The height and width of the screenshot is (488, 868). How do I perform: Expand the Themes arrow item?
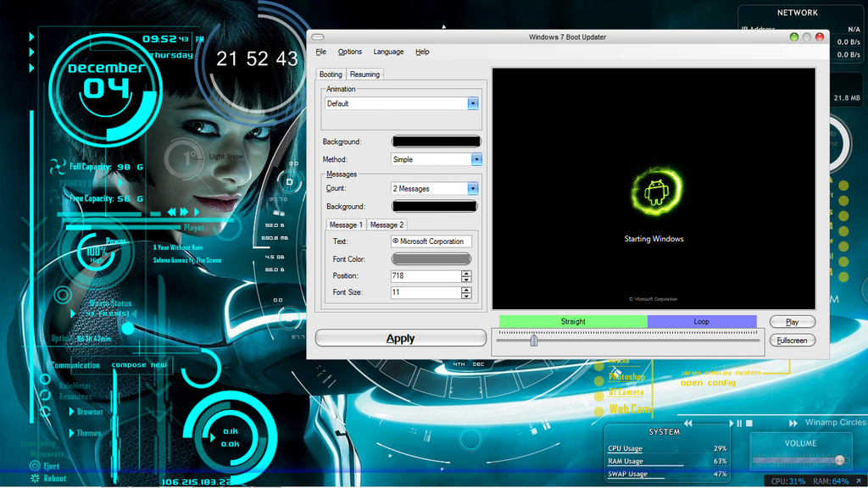click(x=71, y=433)
